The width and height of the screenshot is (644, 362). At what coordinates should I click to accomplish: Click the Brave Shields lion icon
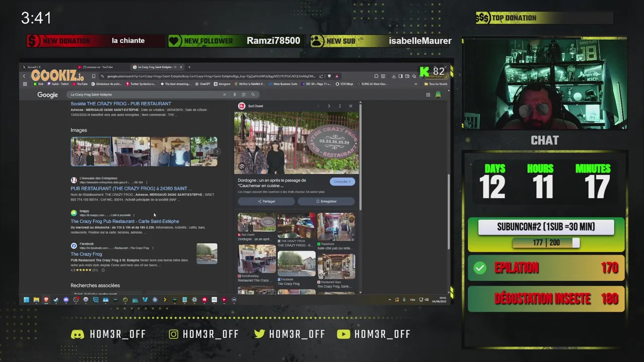[330, 76]
